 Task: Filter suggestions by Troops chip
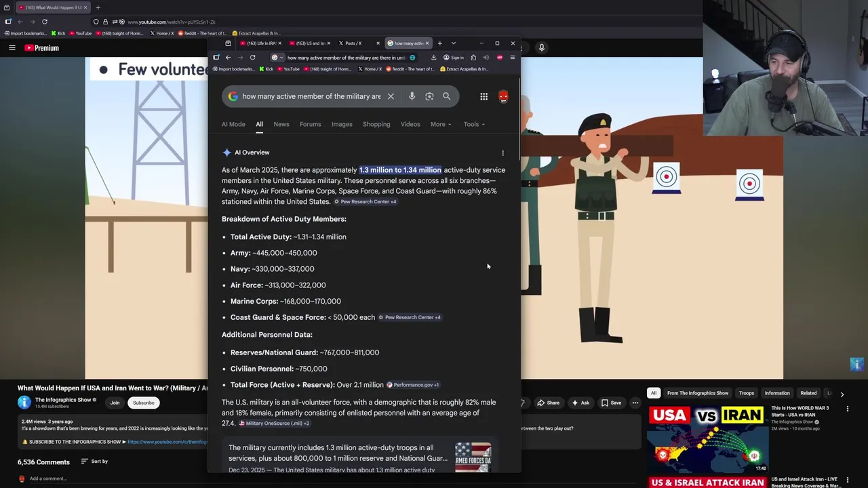point(746,393)
